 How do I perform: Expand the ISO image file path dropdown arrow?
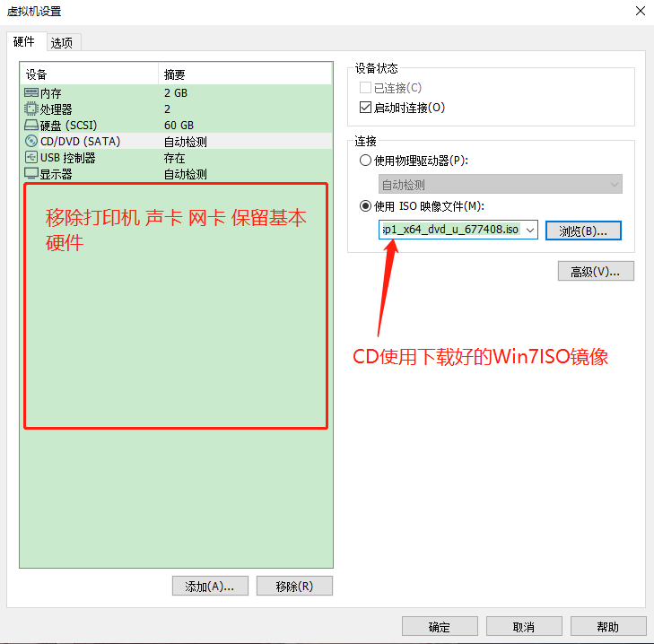point(529,230)
